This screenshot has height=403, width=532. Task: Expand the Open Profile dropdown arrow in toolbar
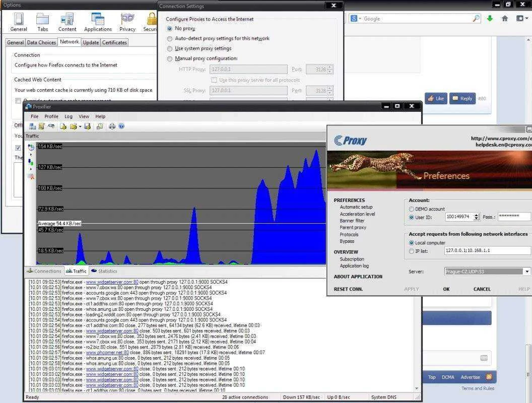tap(80, 126)
